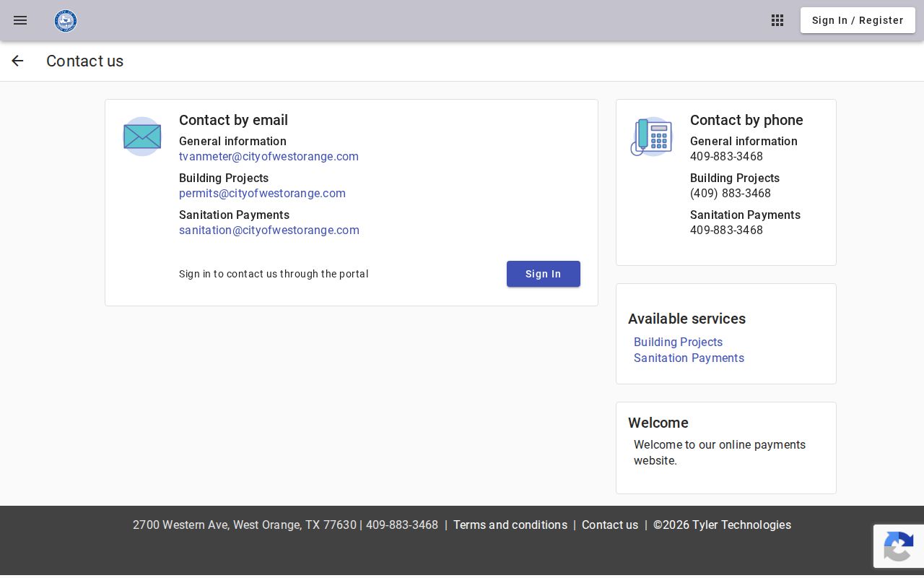Open the sanitation@cityofwestorange.com email link
Viewport: 924px width, 578px height.
point(269,230)
